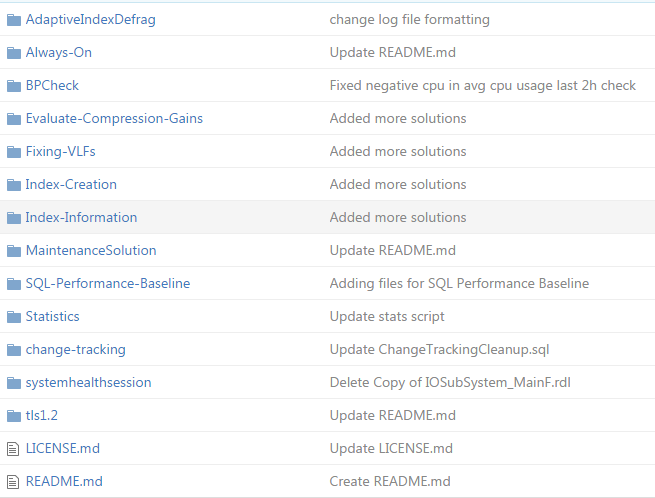655x498 pixels.
Task: Navigate into the Index-Creation folder
Action: click(71, 185)
